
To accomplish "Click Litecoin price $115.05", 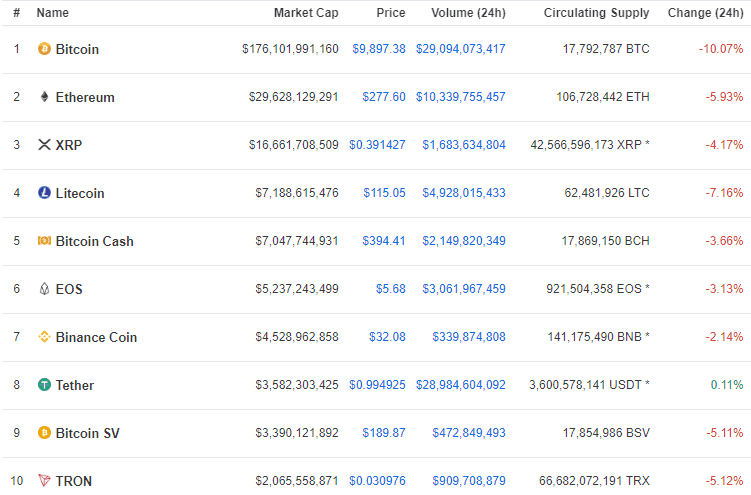I will pyautogui.click(x=384, y=192).
